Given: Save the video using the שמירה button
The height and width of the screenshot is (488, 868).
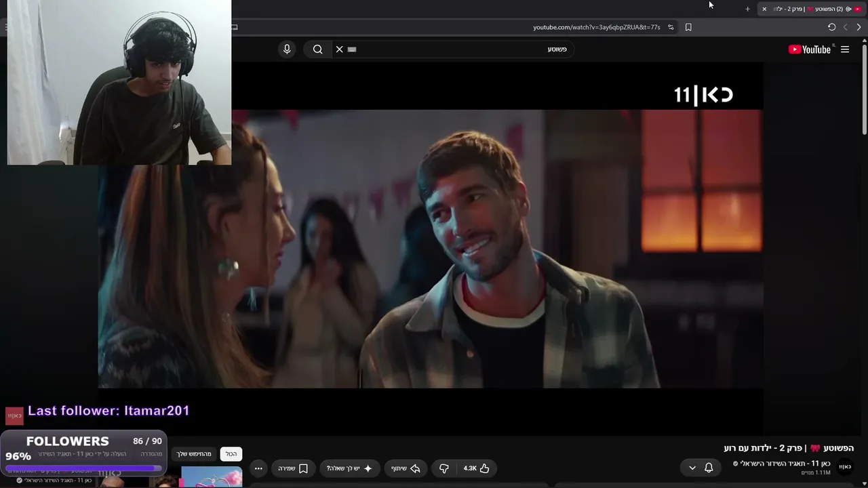Looking at the screenshot, I should click(x=293, y=468).
